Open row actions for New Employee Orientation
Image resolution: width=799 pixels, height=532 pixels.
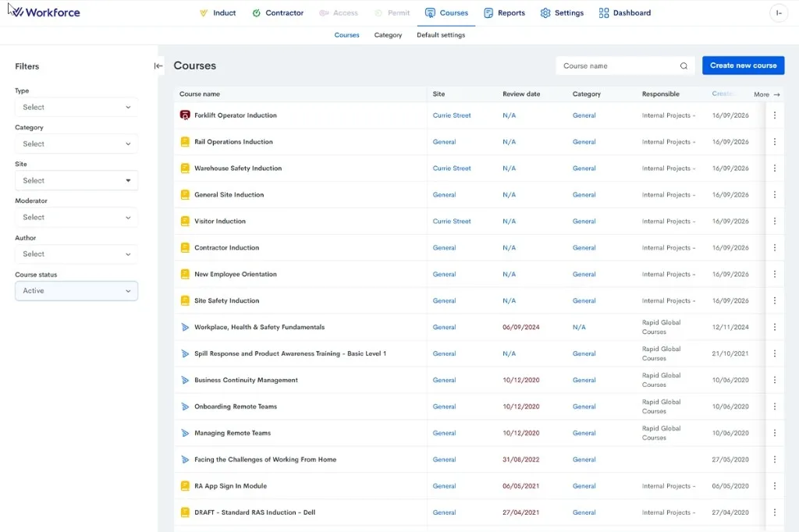[775, 274]
